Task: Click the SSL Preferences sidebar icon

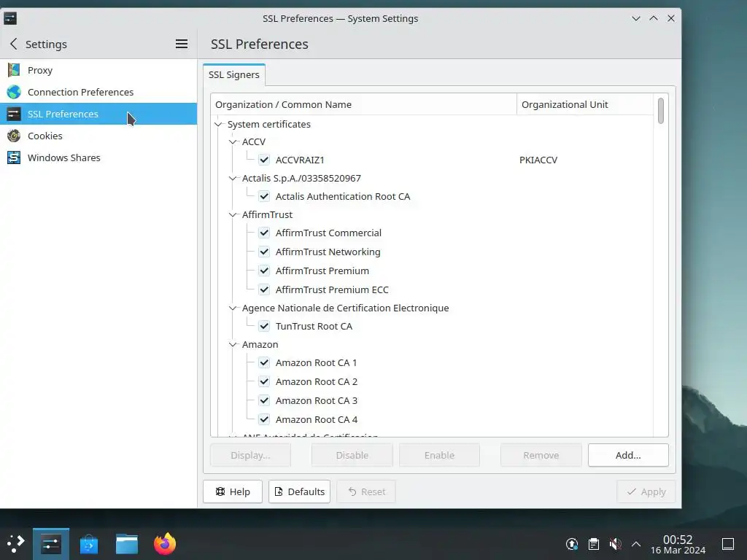Action: click(14, 114)
